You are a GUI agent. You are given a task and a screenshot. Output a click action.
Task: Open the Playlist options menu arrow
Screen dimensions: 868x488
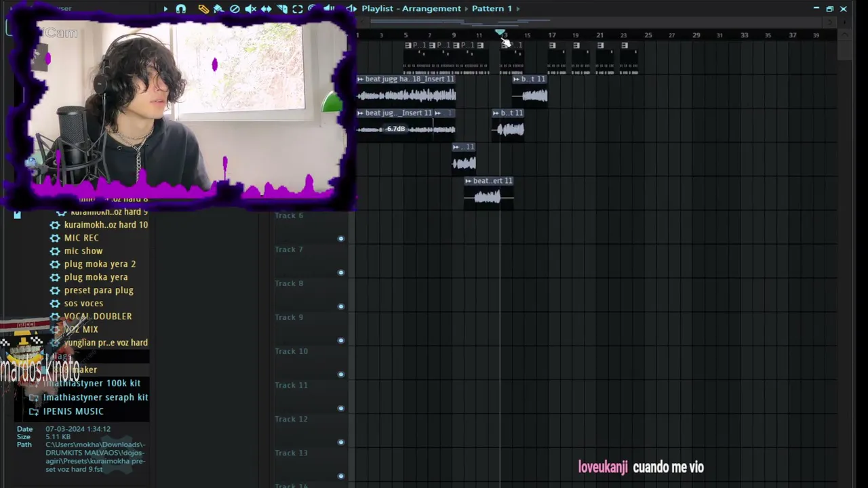pyautogui.click(x=165, y=9)
